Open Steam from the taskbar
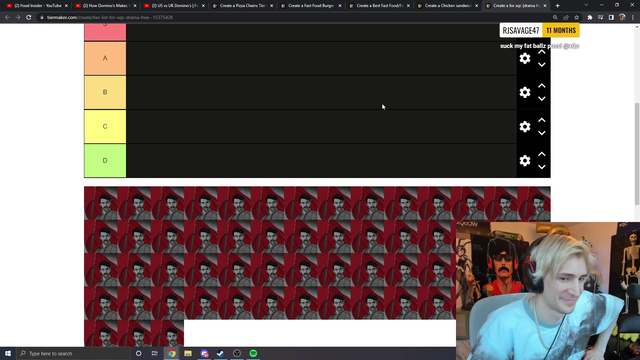Image resolution: width=640 pixels, height=360 pixels. (220, 353)
